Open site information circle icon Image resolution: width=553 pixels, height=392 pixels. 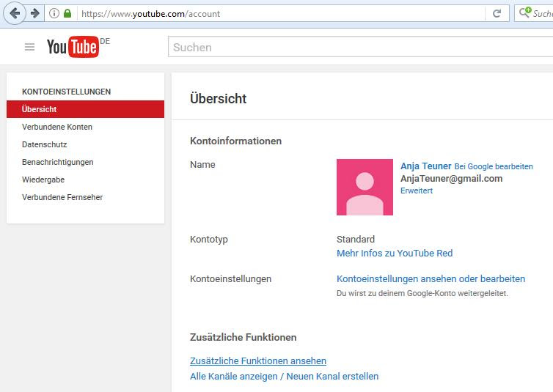[54, 13]
